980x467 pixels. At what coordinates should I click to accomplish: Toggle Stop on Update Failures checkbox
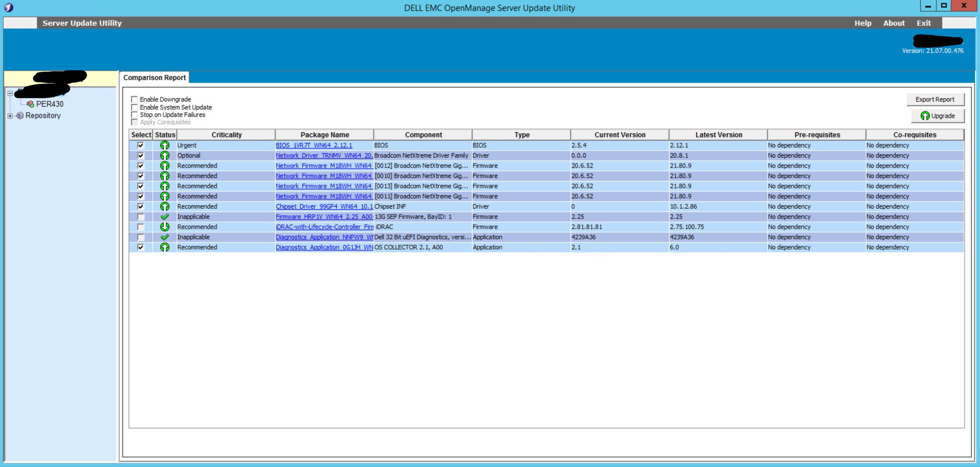pos(134,115)
